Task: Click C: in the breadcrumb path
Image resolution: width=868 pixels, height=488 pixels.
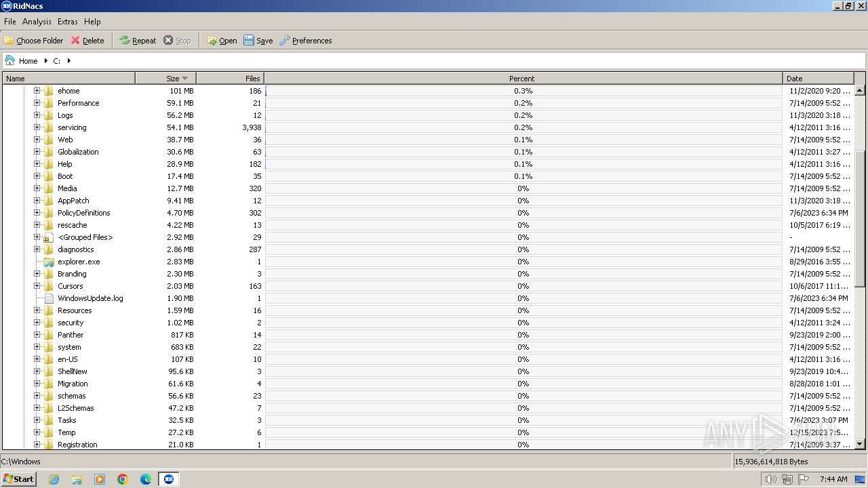Action: pyautogui.click(x=57, y=61)
